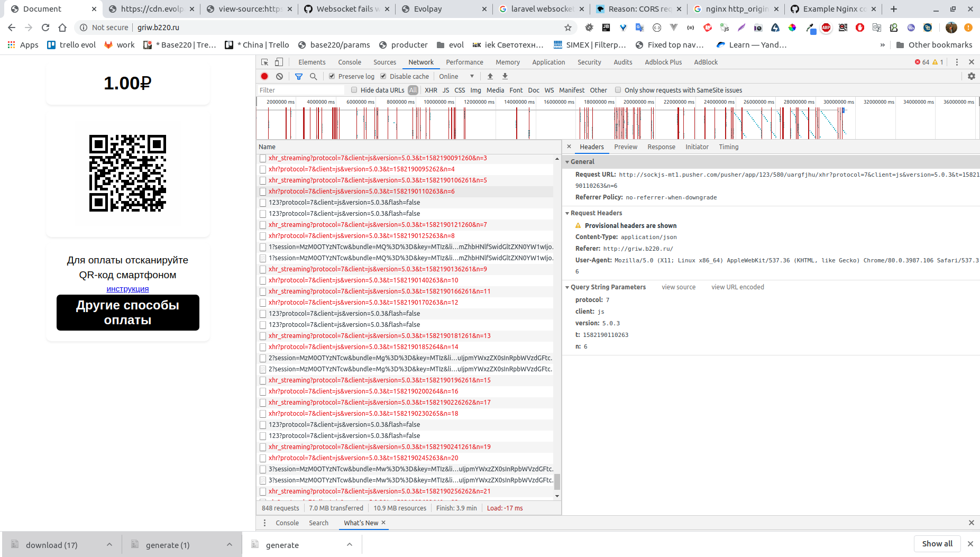Close the bottom drawer
This screenshot has height=557, width=980.
tap(971, 523)
